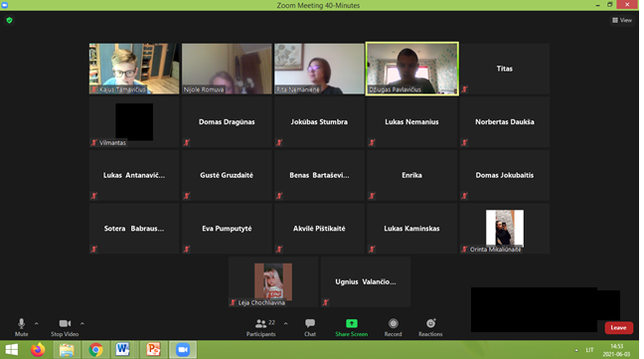The image size is (644, 359).
Task: Open PowerPoint from the taskbar
Action: tap(154, 350)
